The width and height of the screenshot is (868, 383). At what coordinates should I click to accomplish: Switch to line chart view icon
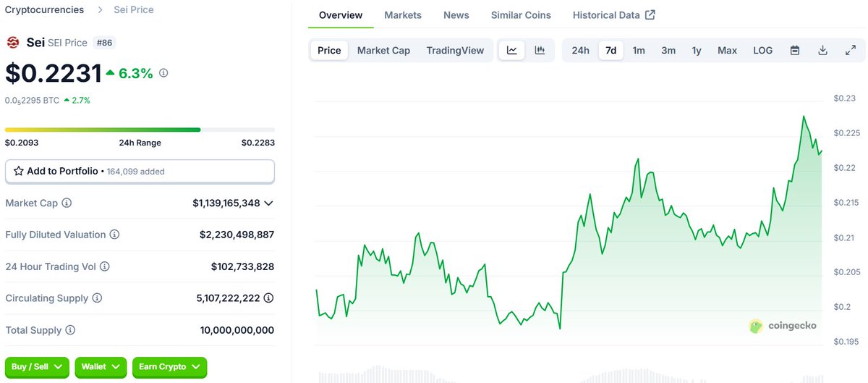(512, 50)
